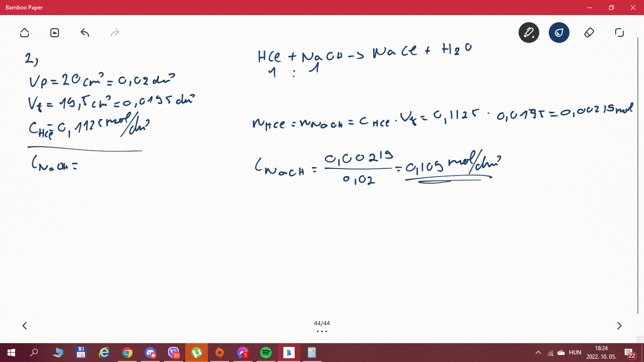Open the HUN input language selector
This screenshot has width=644, height=362.
pyautogui.click(x=575, y=353)
